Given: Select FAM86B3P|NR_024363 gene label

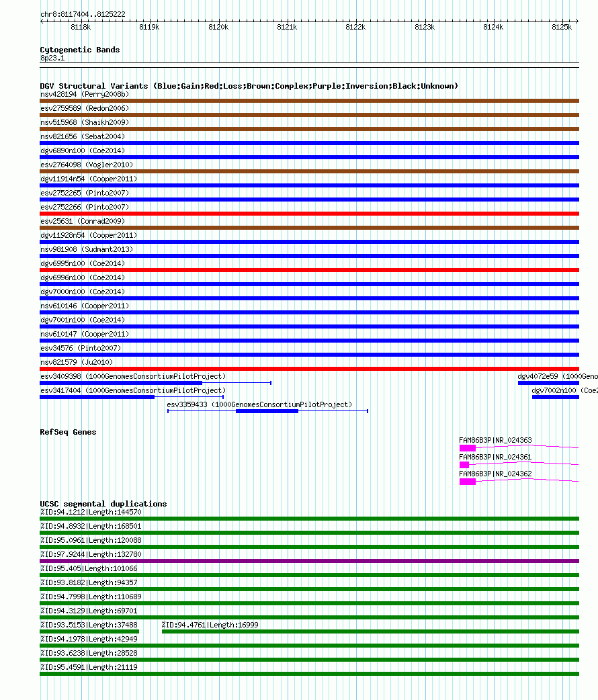Looking at the screenshot, I should (x=495, y=440).
